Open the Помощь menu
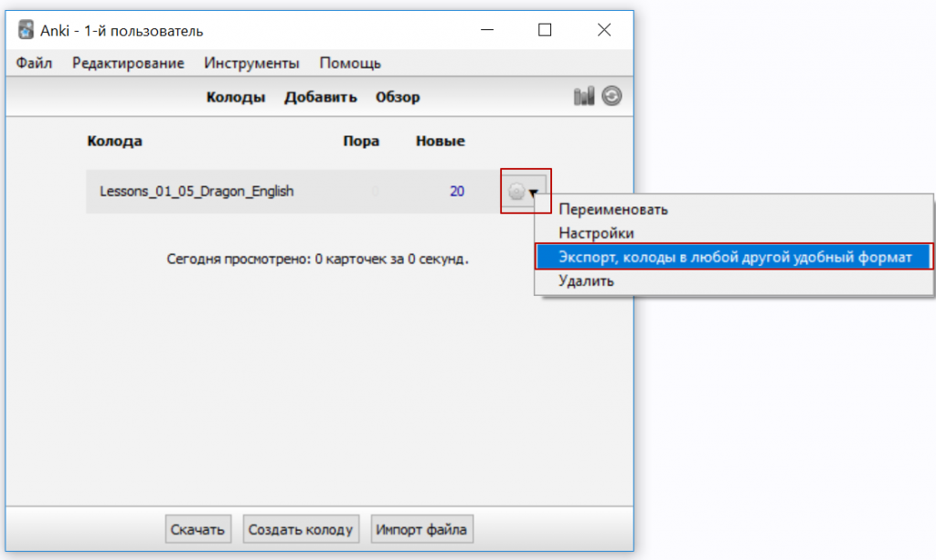This screenshot has height=560, width=936. point(350,63)
